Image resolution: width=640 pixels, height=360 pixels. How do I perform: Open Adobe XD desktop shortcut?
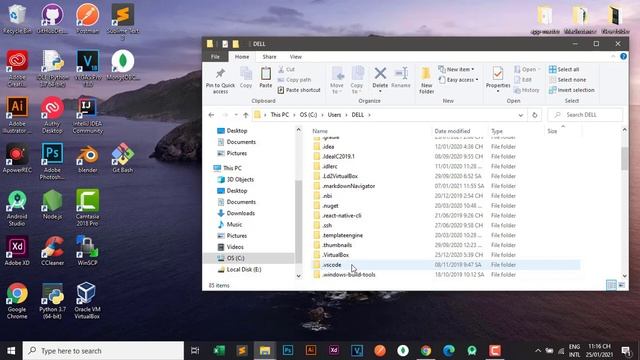tap(17, 251)
